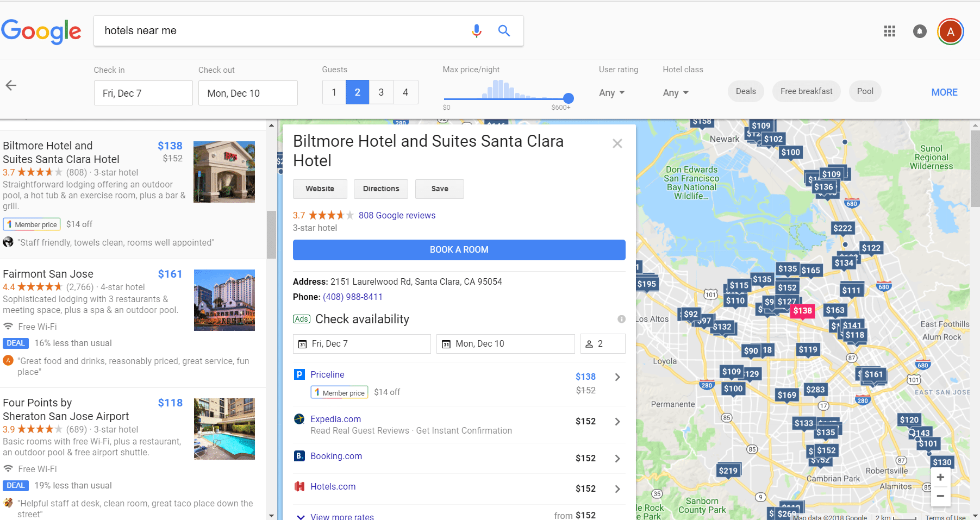Viewport: 980px width, 520px height.
Task: Open the Four Points Sheraton thumbnail photo
Action: tap(224, 429)
